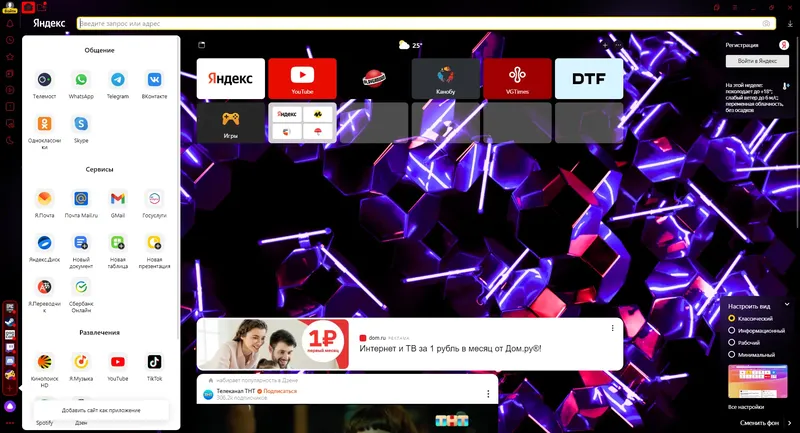Click Войти в Яндекс button

(x=757, y=61)
